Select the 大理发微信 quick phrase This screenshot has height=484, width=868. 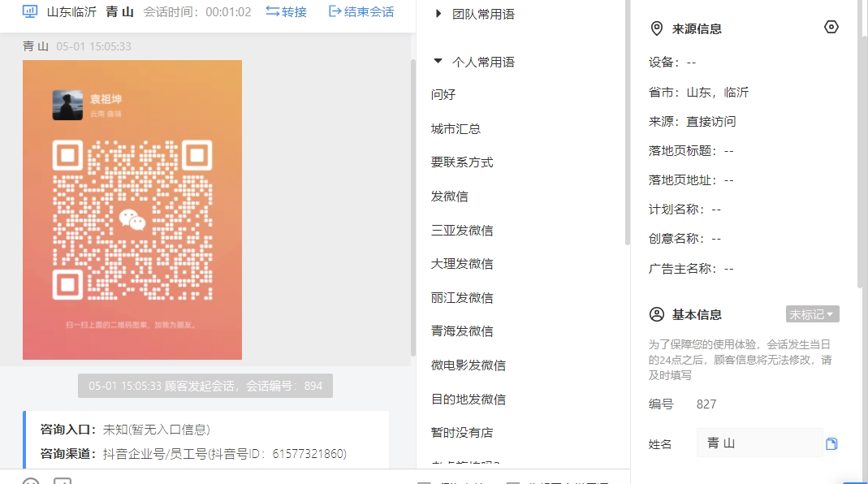(x=462, y=264)
